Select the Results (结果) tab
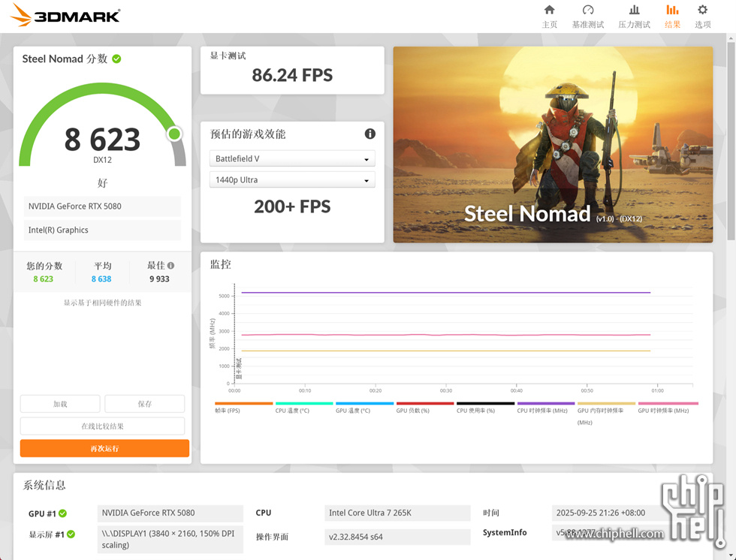Image resolution: width=736 pixels, height=560 pixels. 672,17
